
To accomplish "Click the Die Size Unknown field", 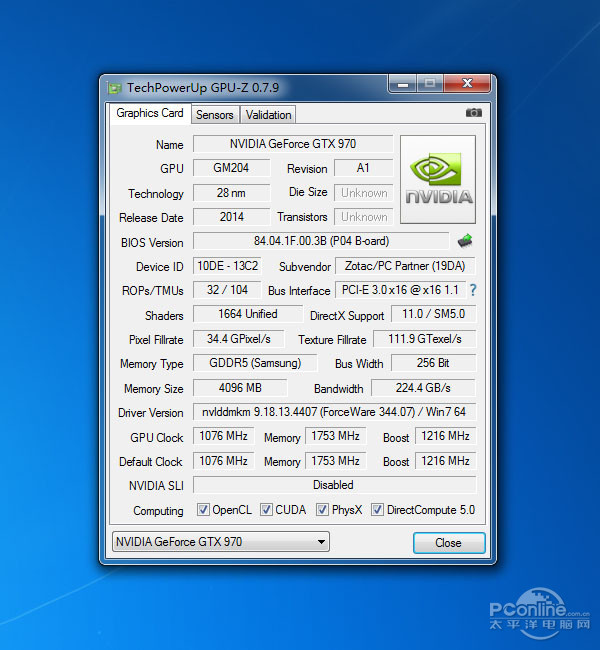I will 363,193.
